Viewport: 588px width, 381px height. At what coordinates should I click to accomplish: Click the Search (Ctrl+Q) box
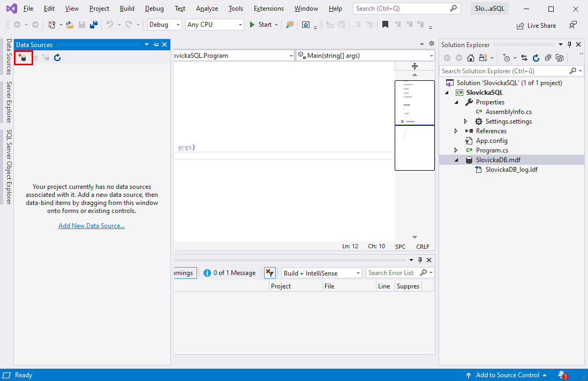tap(406, 8)
